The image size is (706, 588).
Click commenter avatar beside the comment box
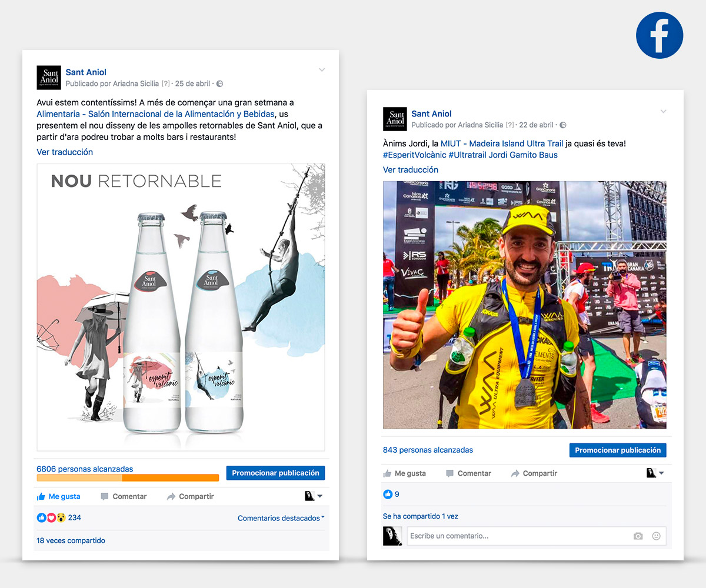[x=392, y=536]
